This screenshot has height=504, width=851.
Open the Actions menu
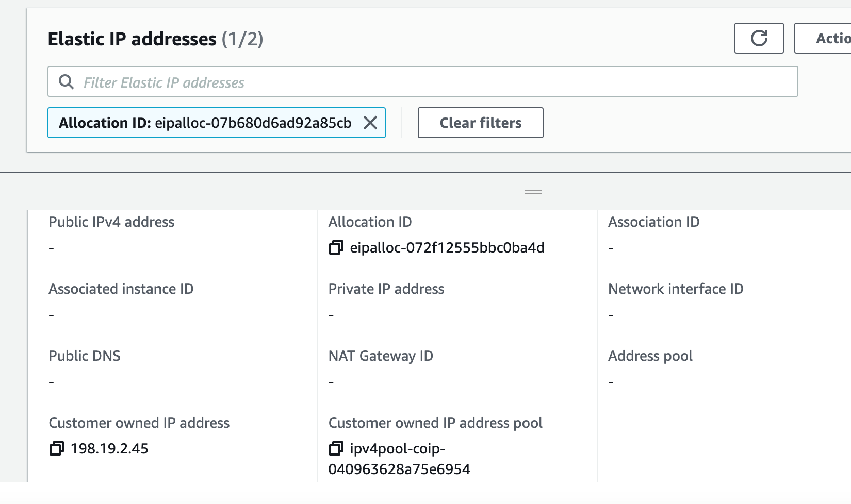tap(830, 38)
